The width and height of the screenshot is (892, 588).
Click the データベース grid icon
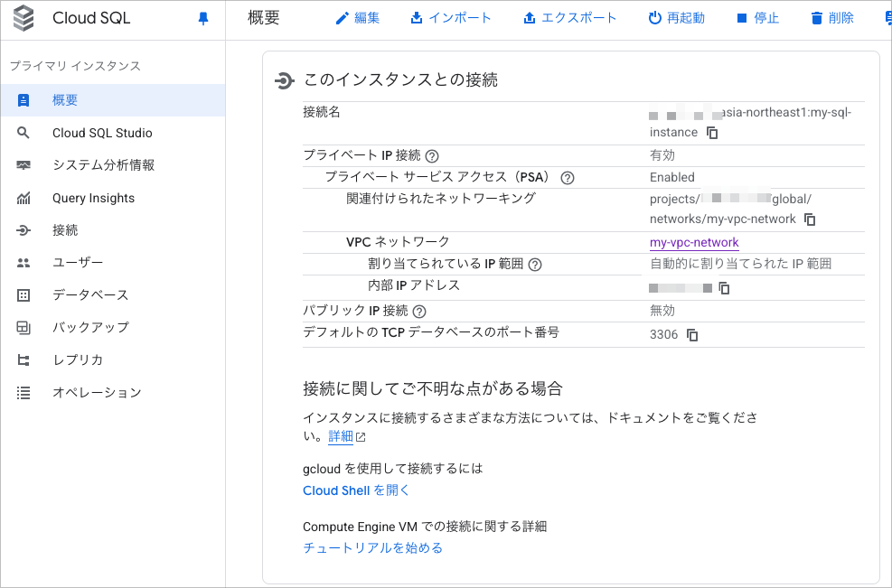pyautogui.click(x=23, y=295)
